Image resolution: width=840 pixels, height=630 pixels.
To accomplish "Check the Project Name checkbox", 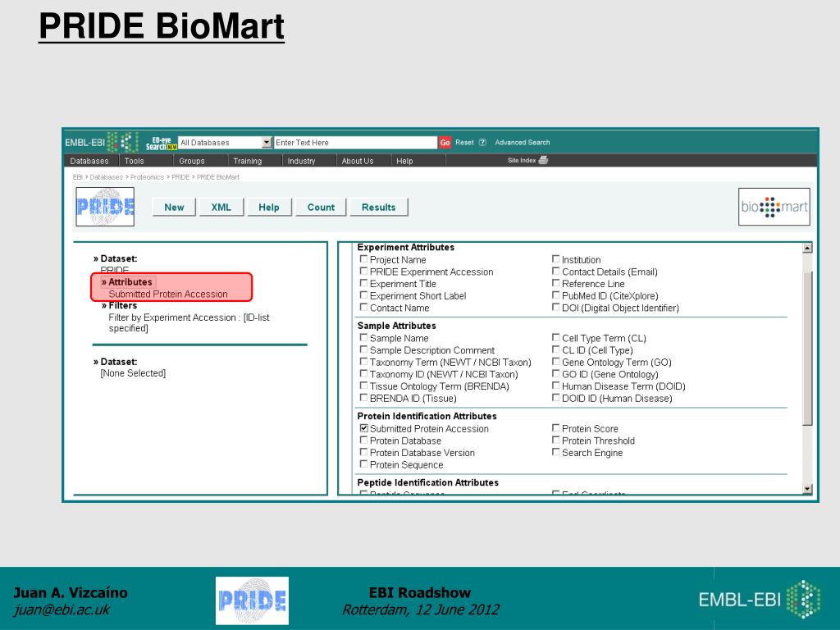I will pyautogui.click(x=363, y=259).
